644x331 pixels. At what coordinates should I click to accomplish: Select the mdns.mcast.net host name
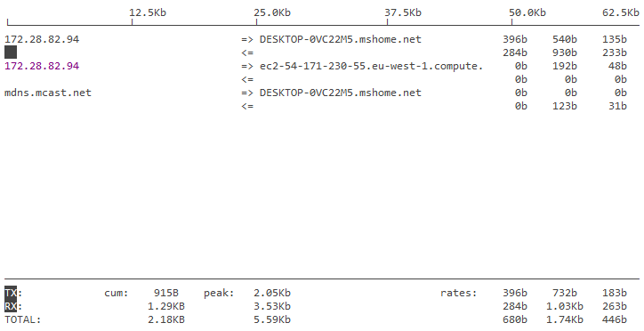[x=48, y=93]
